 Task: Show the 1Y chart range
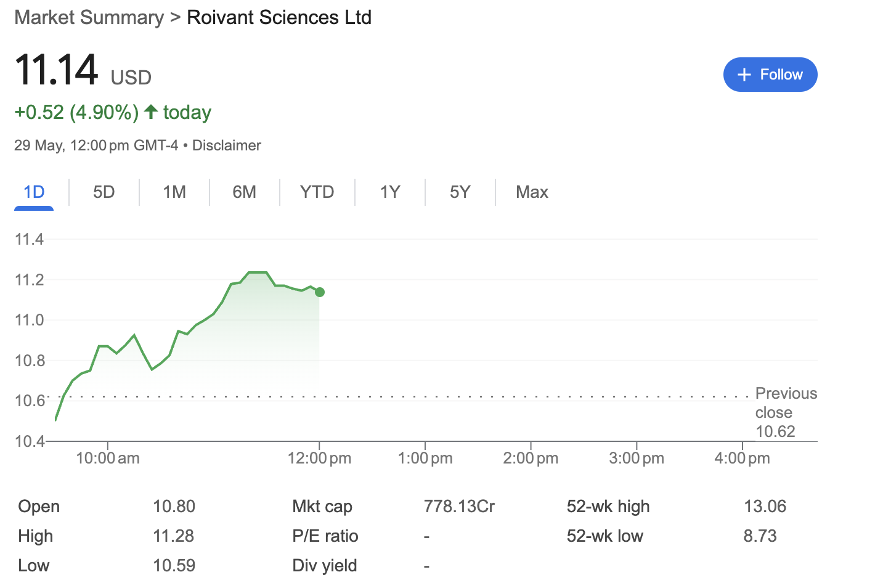tap(390, 192)
